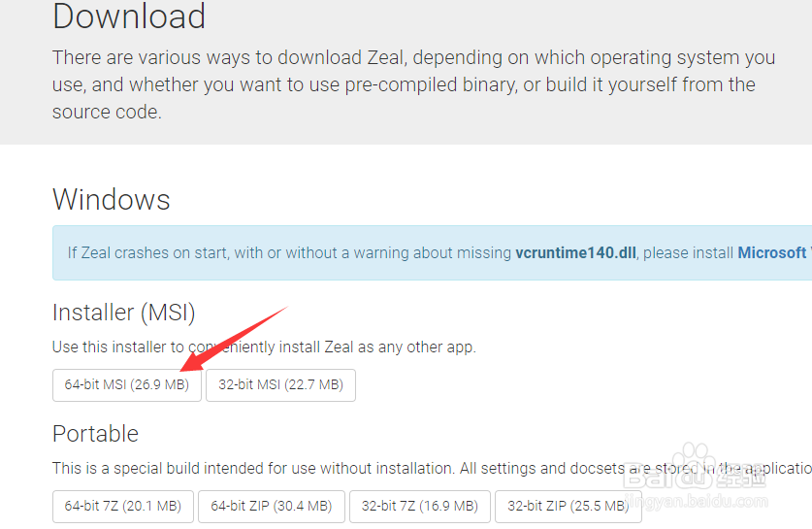This screenshot has height=529, width=812.
Task: Click the bold vcruntime140.dll text
Action: click(x=575, y=252)
